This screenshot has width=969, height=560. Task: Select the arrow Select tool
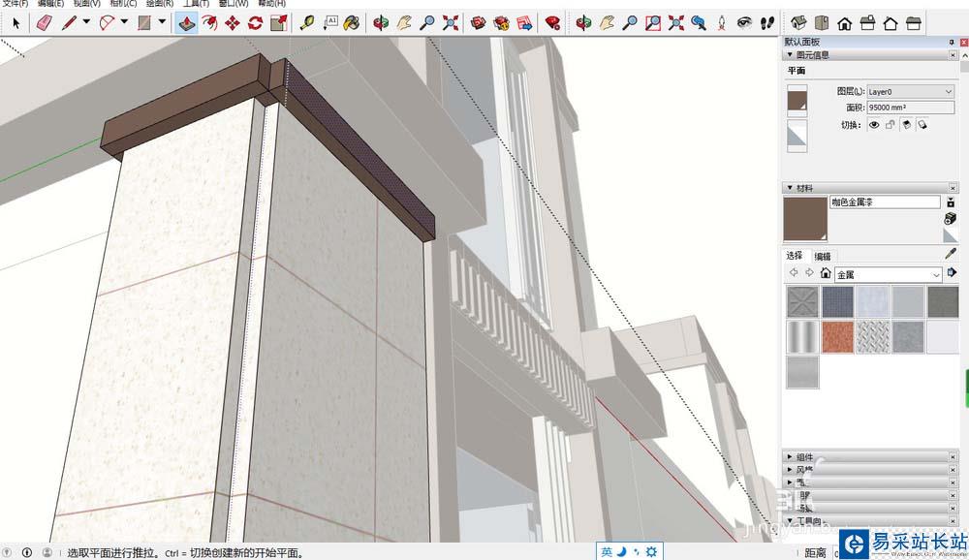(x=16, y=23)
